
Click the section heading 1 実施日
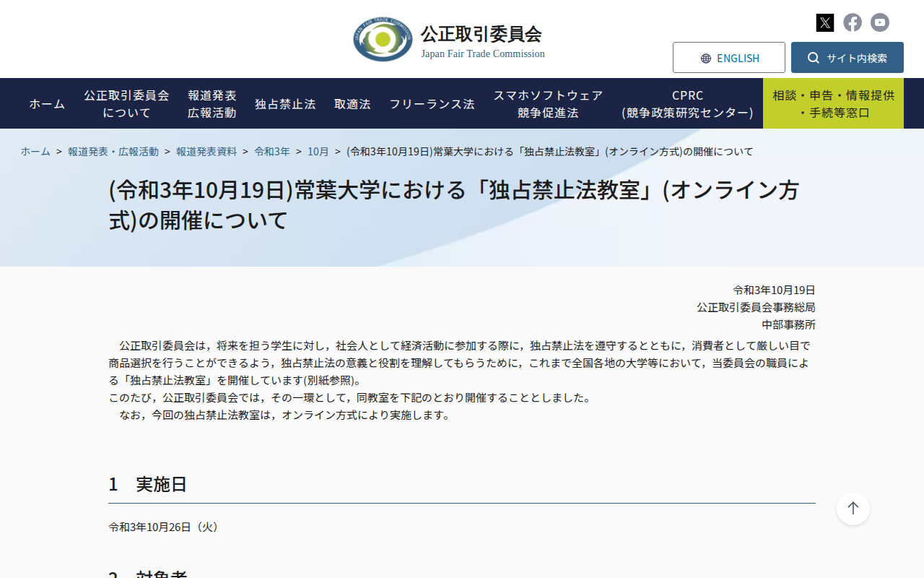[x=148, y=484]
